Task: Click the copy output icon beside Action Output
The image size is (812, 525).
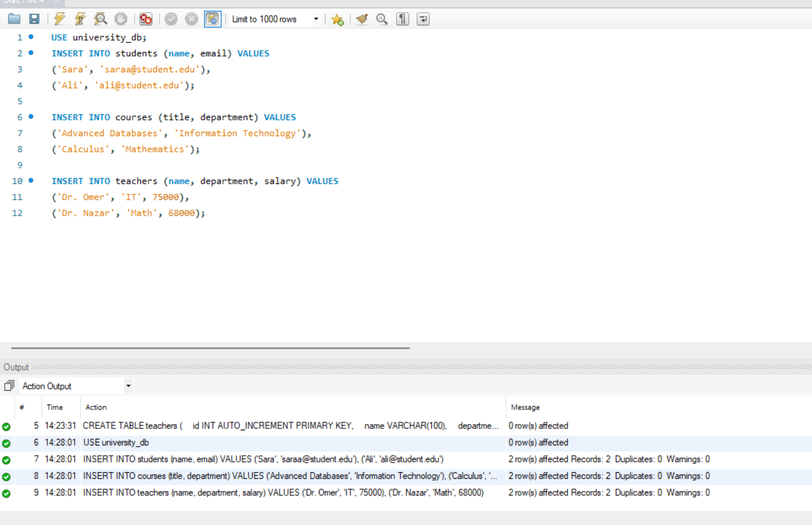Action: pos(9,386)
